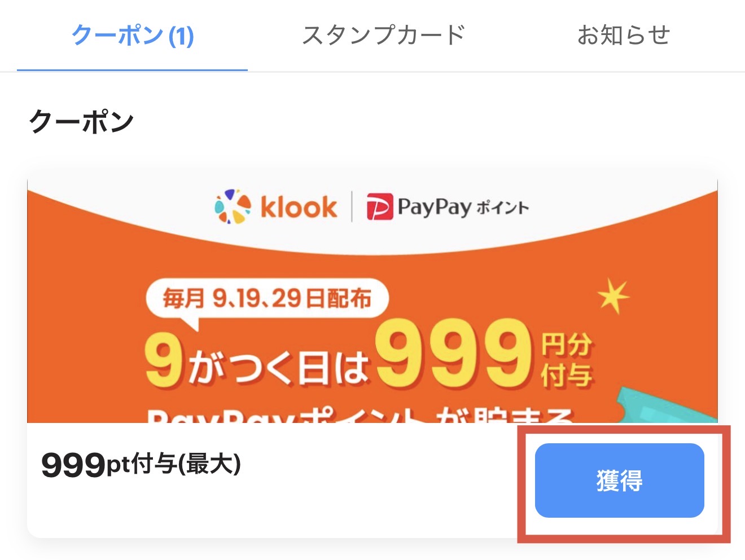Tap the cut-off PayPayポイント line at banner bottom
Viewport: 745px width, 560px height.
point(361,416)
